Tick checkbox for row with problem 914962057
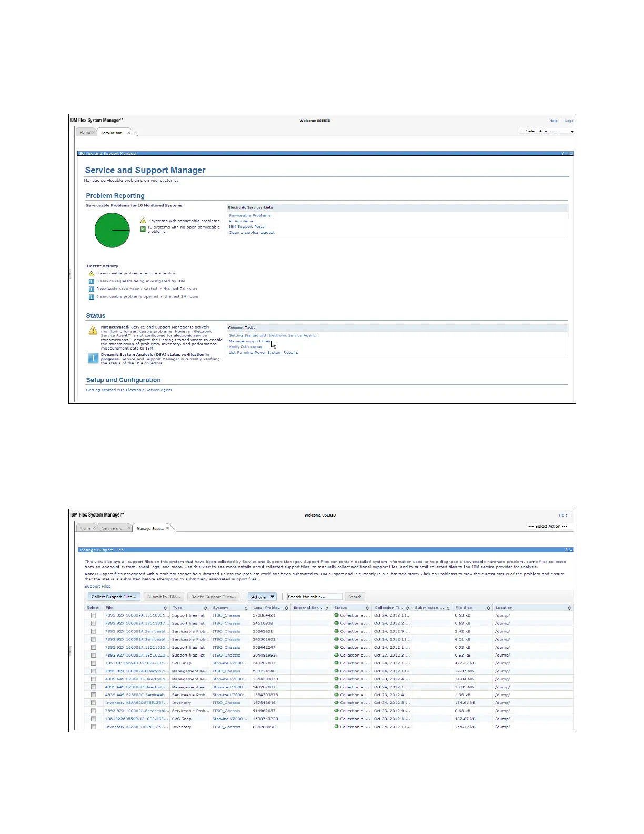Image resolution: width=644 pixels, height=834 pixels. pos(93,711)
